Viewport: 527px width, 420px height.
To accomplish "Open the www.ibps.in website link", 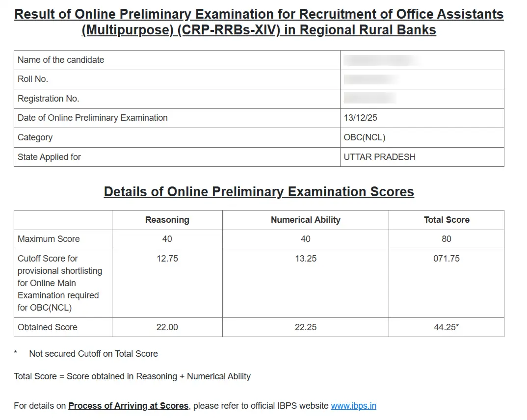I will 353,406.
